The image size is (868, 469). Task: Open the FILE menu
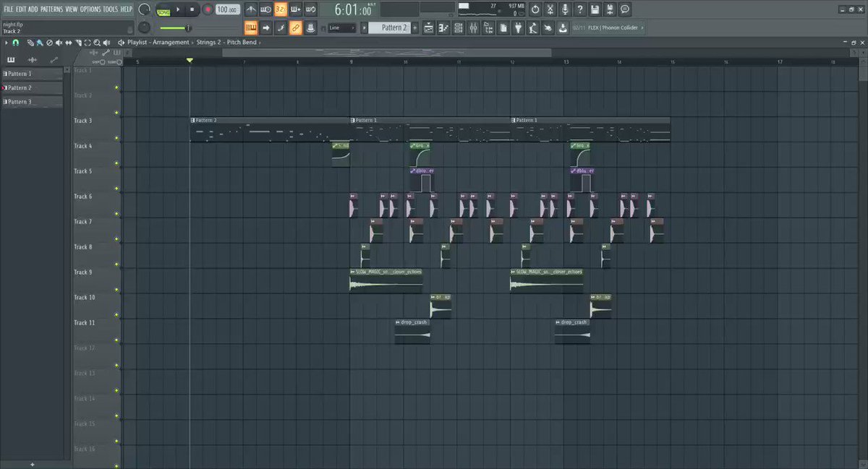(x=9, y=9)
